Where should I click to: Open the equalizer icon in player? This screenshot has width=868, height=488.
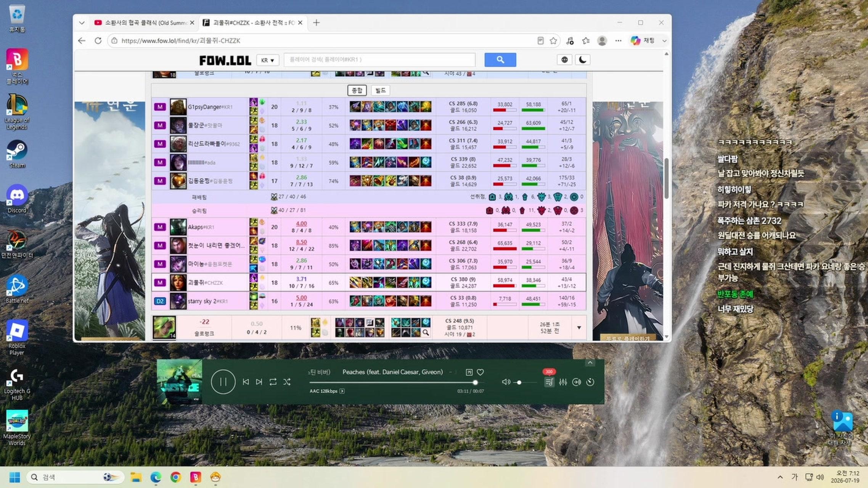click(563, 382)
